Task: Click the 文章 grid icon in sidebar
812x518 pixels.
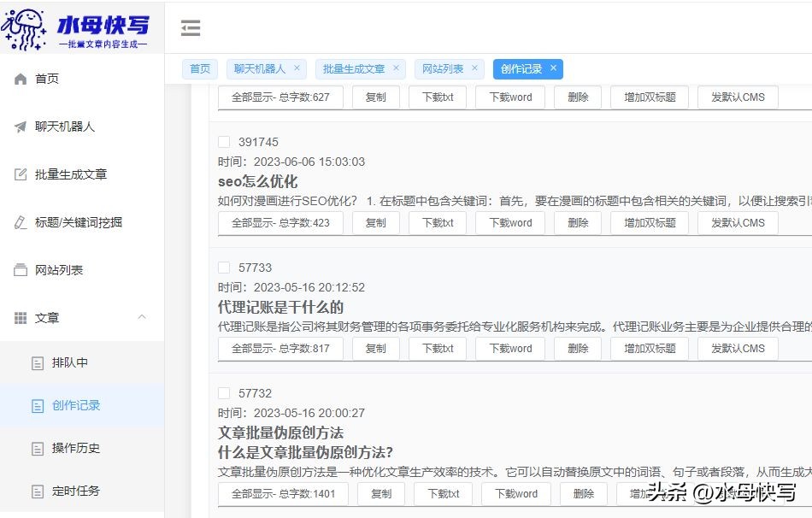Action: pos(21,317)
